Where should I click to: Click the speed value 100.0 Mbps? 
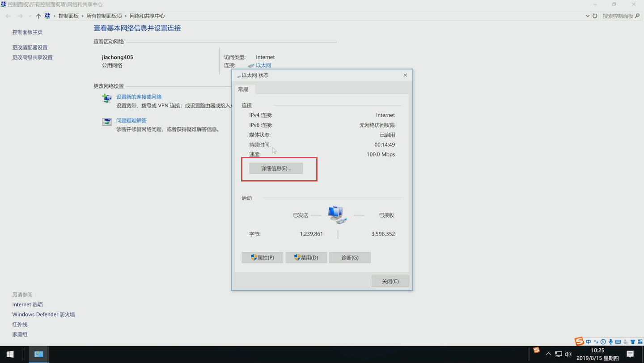pyautogui.click(x=381, y=155)
